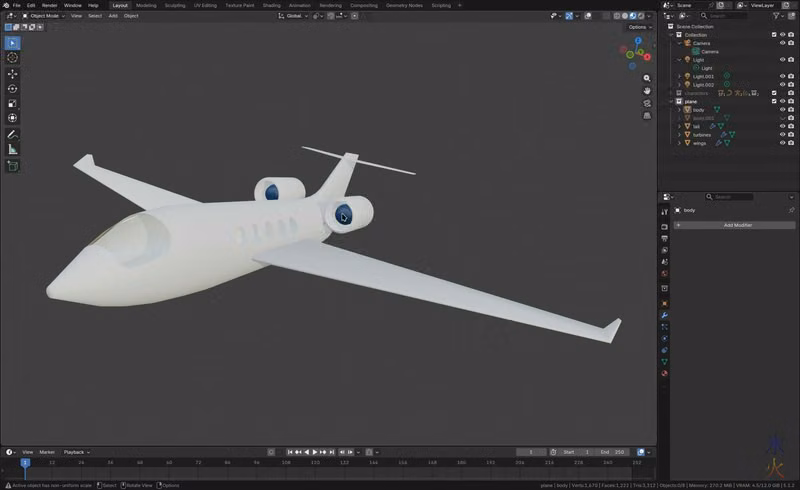Select the Transform tool
The height and width of the screenshot is (490, 800).
tap(12, 118)
